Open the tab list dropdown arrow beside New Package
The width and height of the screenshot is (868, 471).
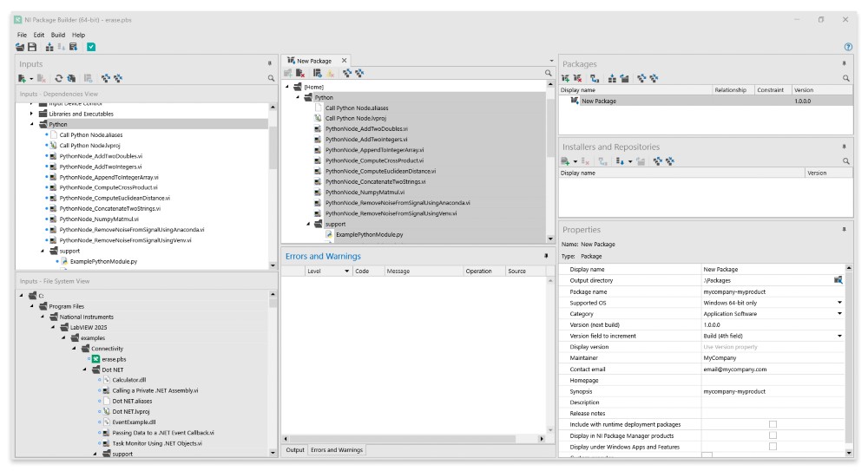tap(551, 61)
